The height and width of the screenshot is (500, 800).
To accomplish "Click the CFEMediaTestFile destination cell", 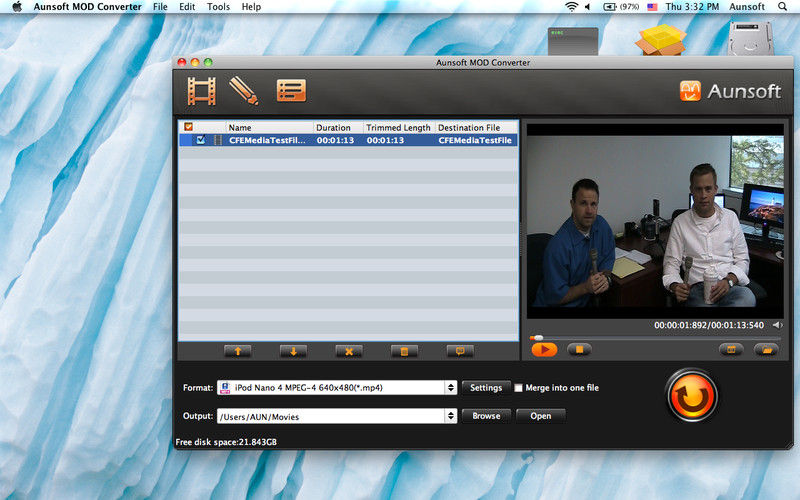I will [475, 140].
